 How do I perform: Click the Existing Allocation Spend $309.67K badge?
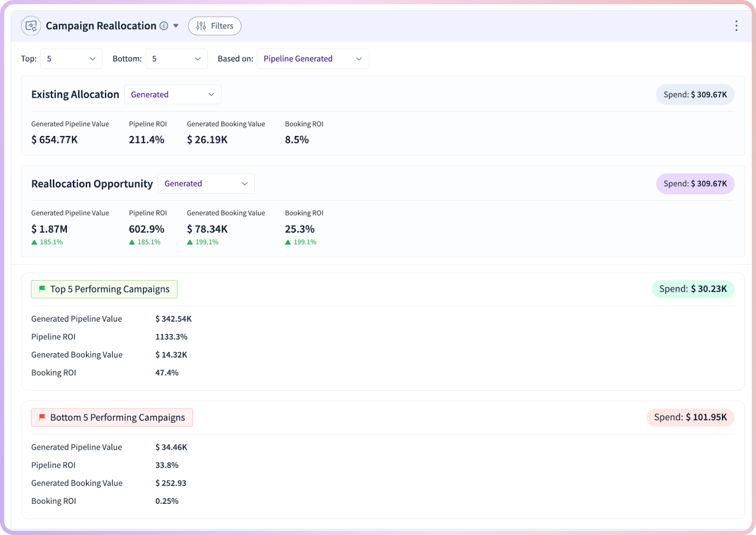(695, 94)
